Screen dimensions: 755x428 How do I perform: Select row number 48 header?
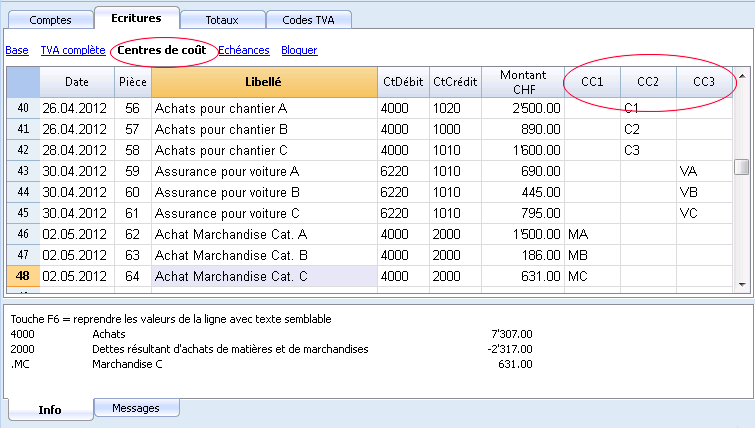[x=23, y=276]
